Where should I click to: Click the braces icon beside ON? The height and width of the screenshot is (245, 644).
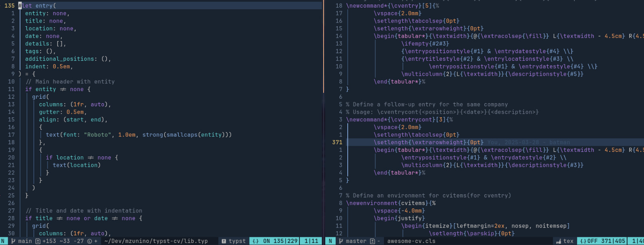256,241
